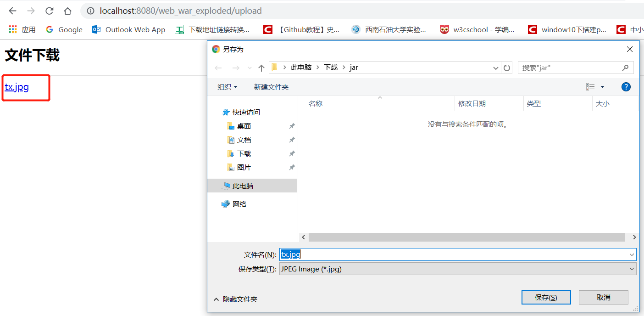Click jar in the path breadcrumb
This screenshot has height=316, width=644.
pyautogui.click(x=354, y=68)
